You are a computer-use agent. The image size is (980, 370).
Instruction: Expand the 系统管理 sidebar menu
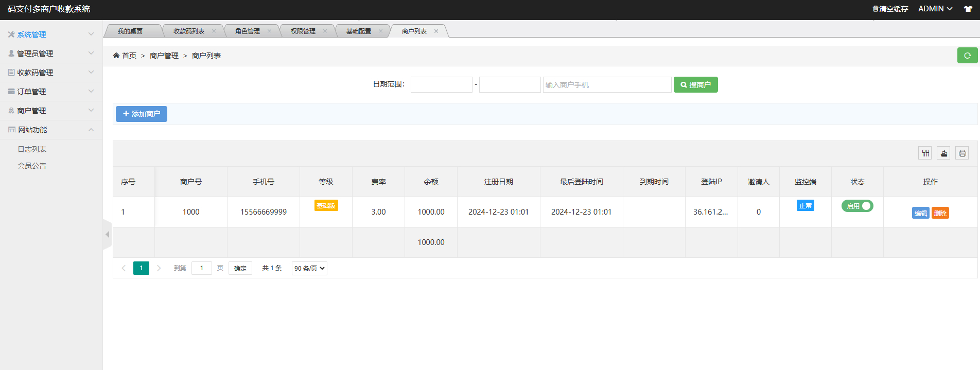51,34
